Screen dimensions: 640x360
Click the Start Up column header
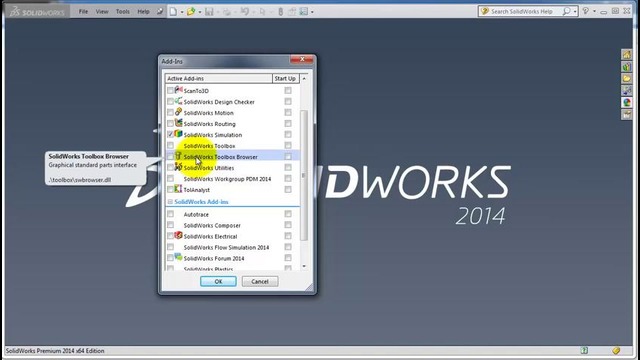coord(285,78)
